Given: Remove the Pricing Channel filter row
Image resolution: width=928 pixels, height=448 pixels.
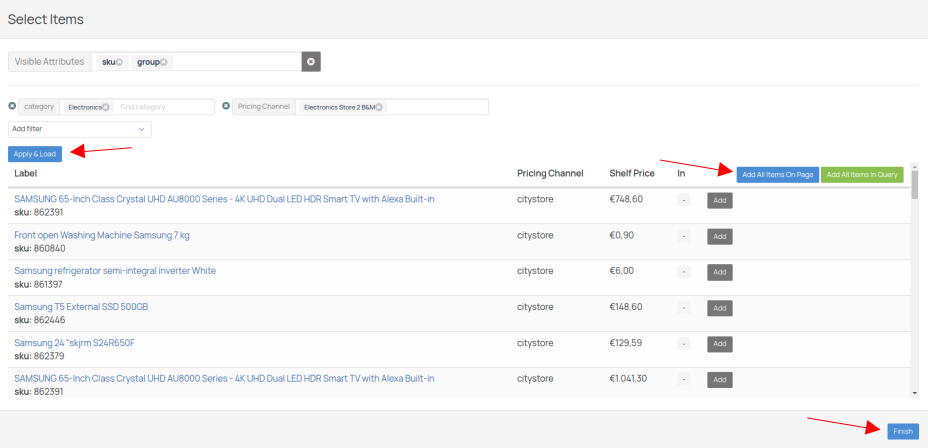Looking at the screenshot, I should pyautogui.click(x=225, y=106).
